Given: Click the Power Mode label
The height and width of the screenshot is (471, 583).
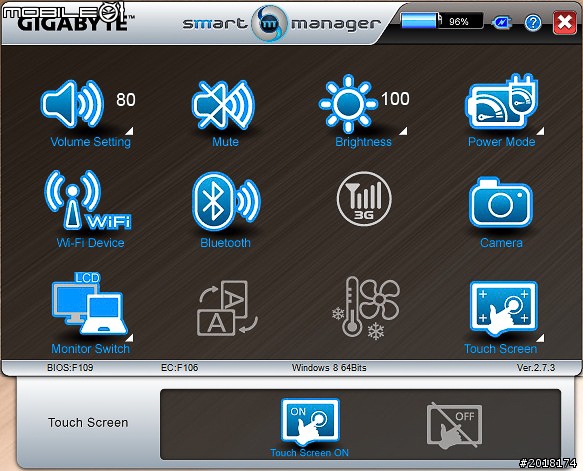Looking at the screenshot, I should [501, 142].
